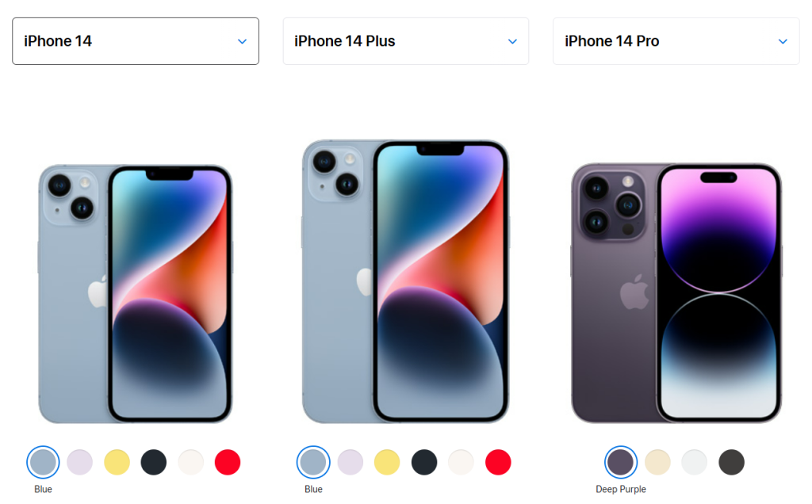812x504 pixels.
Task: Expand the iPhone 14 Plus model dropdown
Action: (x=406, y=41)
